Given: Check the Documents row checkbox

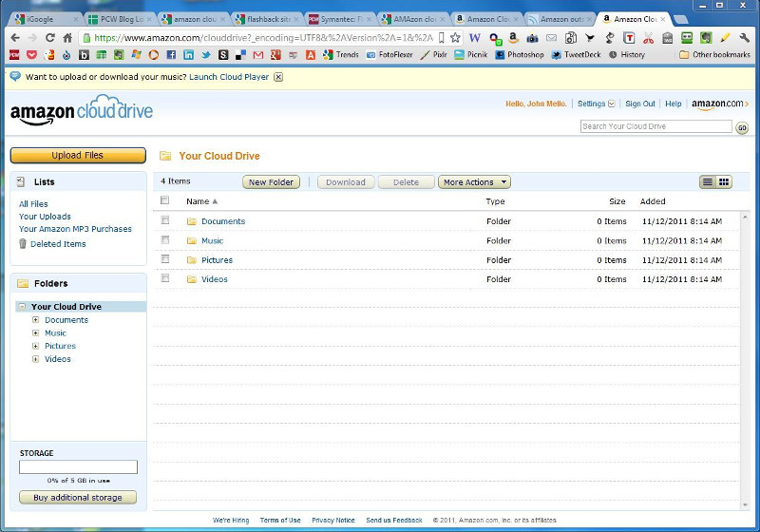Looking at the screenshot, I should coord(164,220).
